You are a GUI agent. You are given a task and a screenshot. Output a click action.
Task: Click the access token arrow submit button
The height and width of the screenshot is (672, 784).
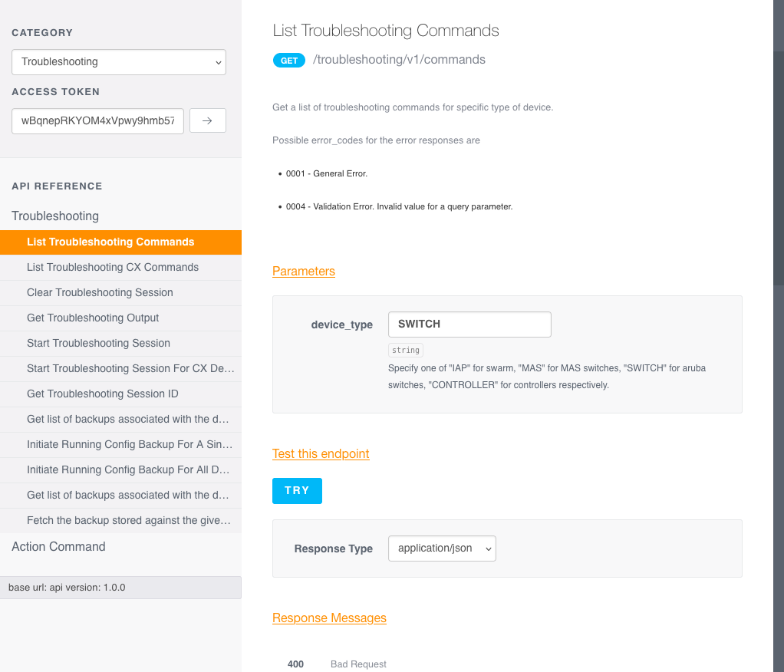point(207,120)
